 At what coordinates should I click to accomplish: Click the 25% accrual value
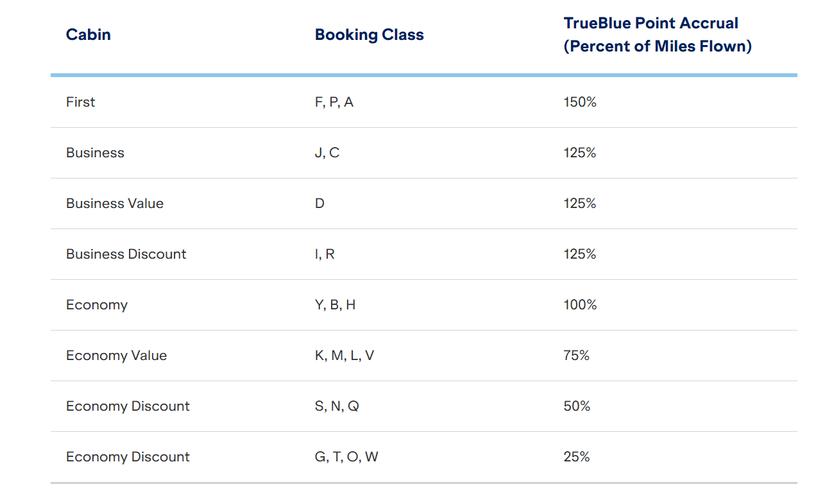pyautogui.click(x=577, y=457)
